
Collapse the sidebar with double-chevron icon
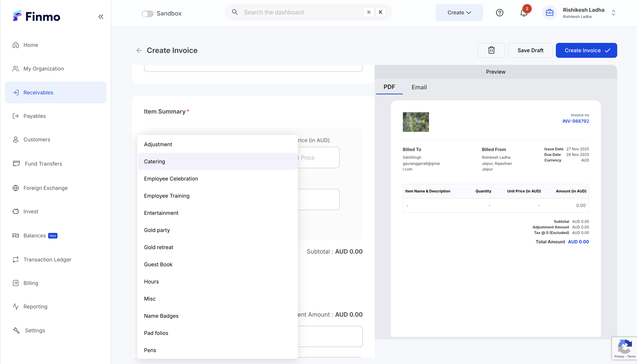tap(101, 17)
